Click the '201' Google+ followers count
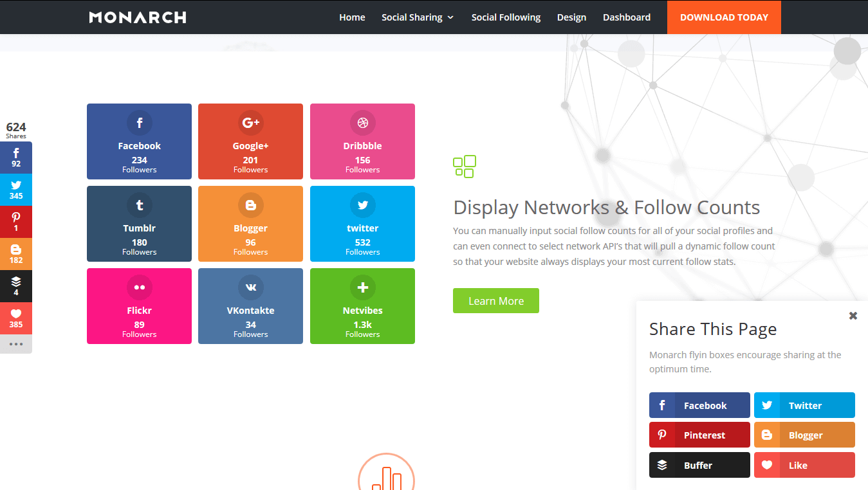 point(250,160)
